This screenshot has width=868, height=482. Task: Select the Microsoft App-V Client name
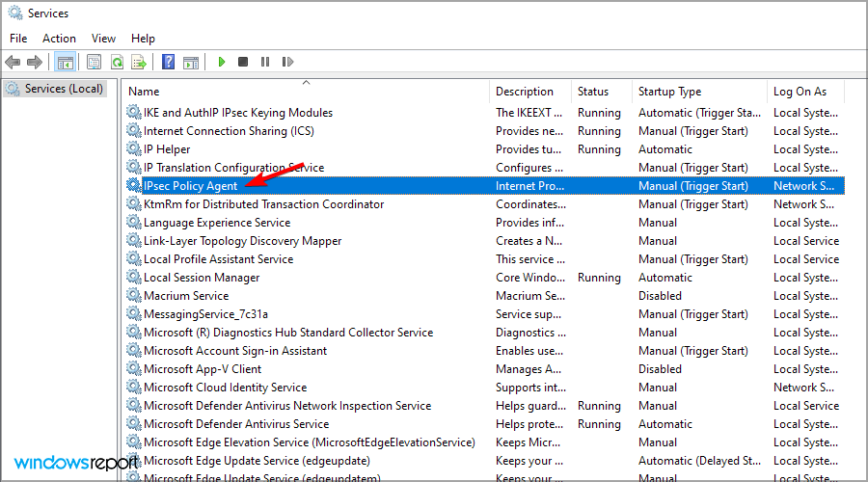coord(203,369)
